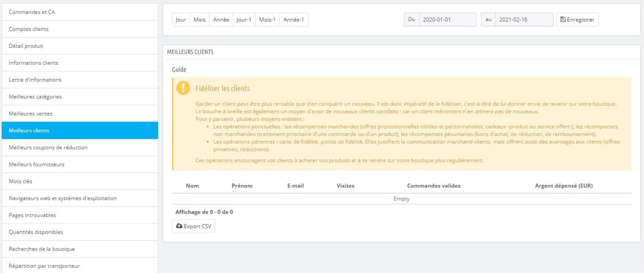Click the Empty table row text
The height and width of the screenshot is (273, 644).
[x=401, y=199]
